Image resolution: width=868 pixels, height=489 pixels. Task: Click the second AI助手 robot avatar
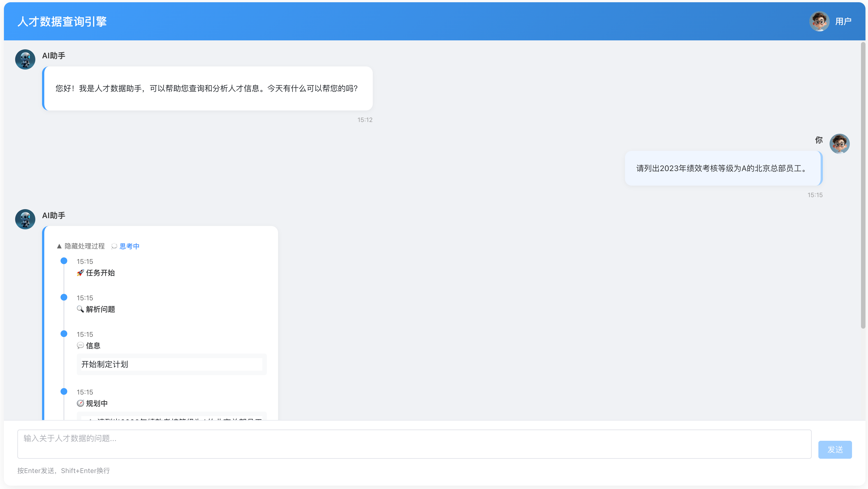point(25,219)
